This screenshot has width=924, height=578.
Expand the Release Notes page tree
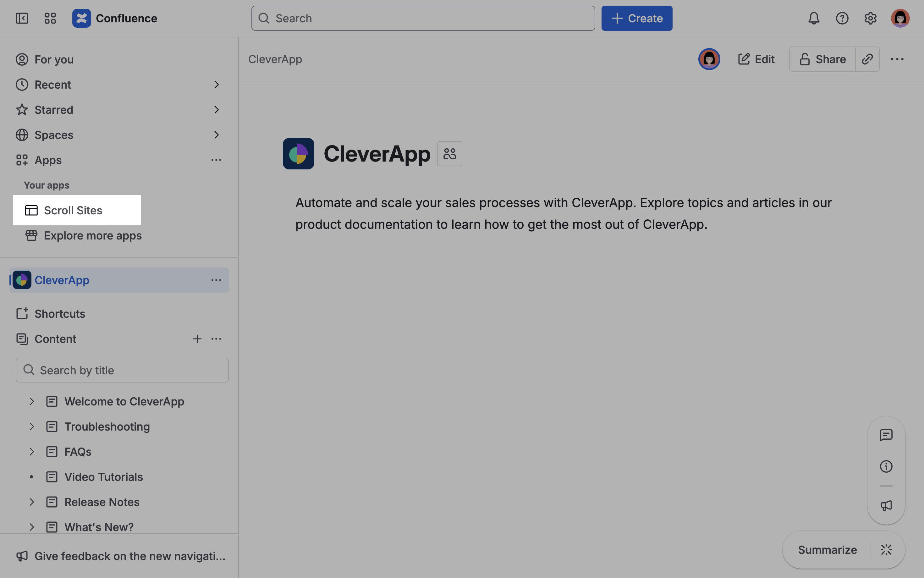click(x=32, y=502)
